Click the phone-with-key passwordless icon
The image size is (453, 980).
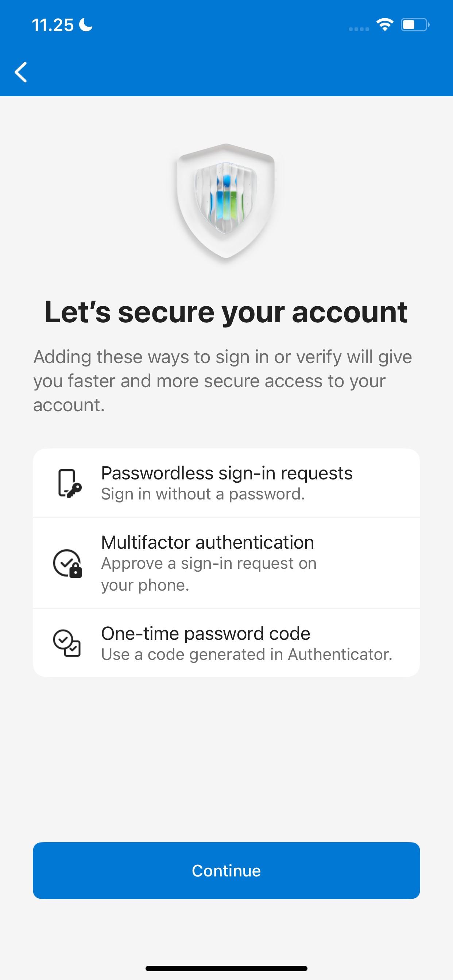(x=69, y=483)
